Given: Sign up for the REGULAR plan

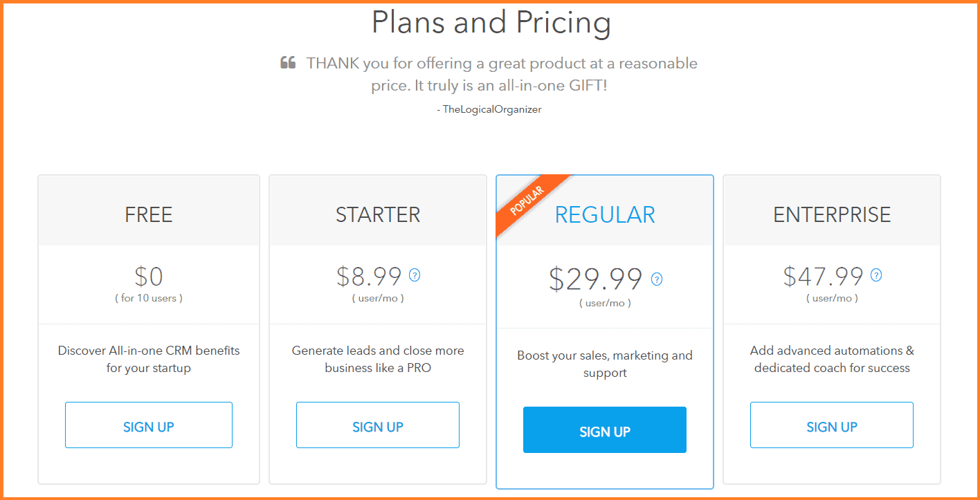Looking at the screenshot, I should (605, 430).
